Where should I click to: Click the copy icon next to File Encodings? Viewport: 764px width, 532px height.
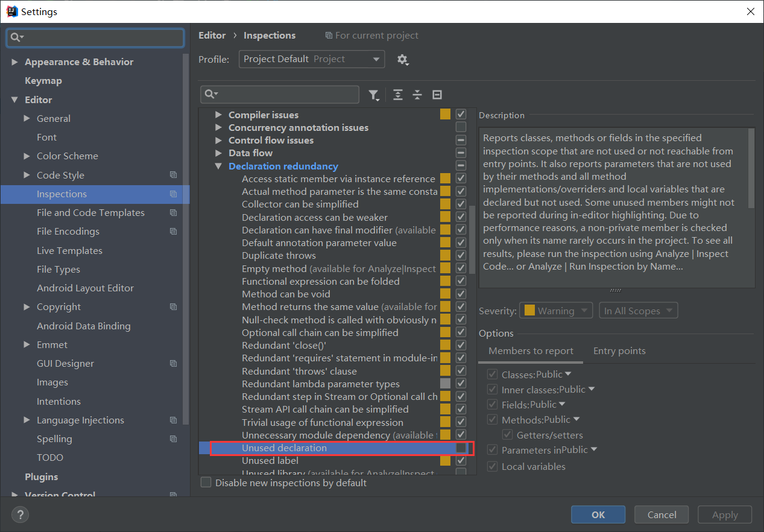point(174,232)
